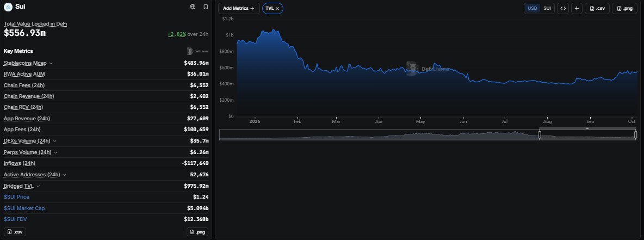Click the Sui chain title text
This screenshot has width=644, height=240.
click(20, 7)
